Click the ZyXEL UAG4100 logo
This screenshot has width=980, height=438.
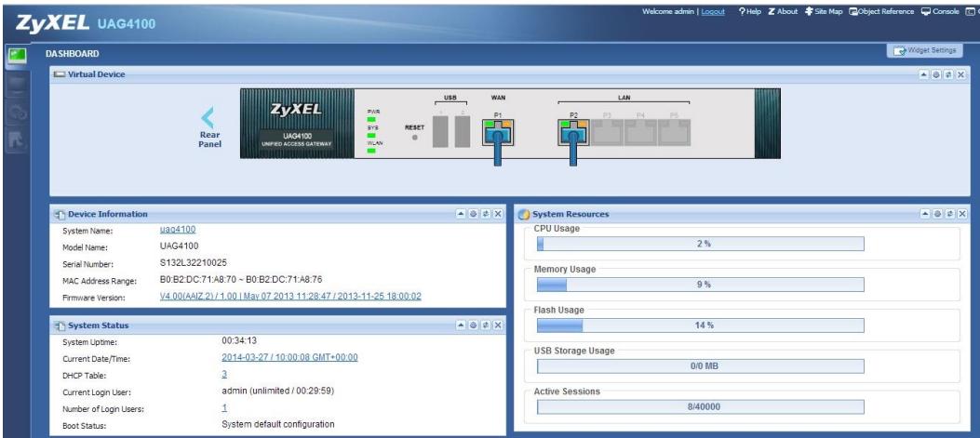click(x=86, y=23)
